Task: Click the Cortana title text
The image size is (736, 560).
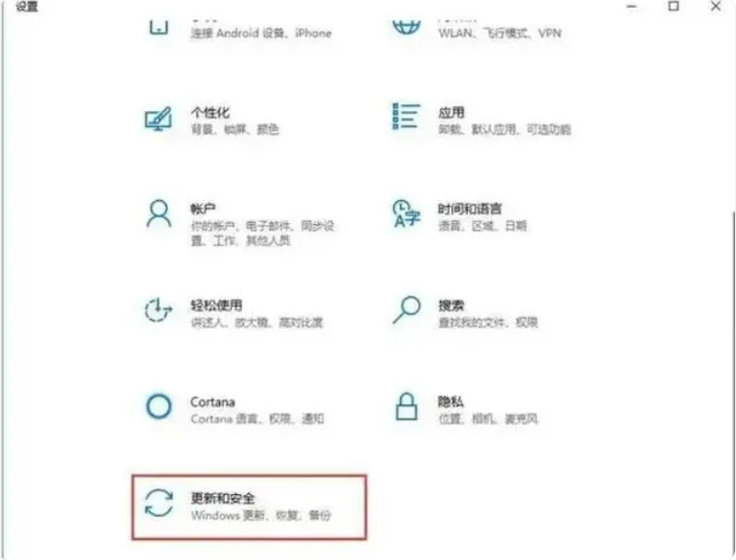Action: coord(212,402)
